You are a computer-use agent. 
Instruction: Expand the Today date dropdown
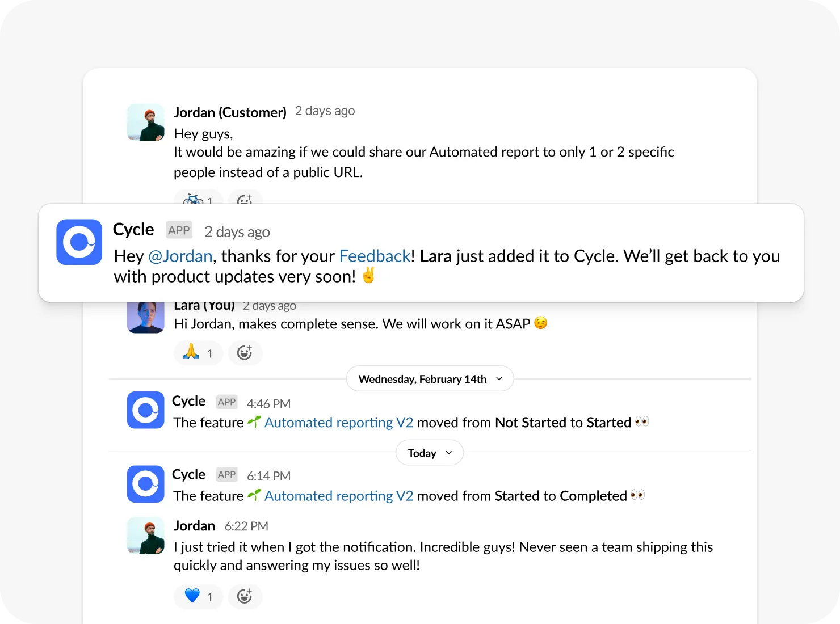[x=430, y=453]
